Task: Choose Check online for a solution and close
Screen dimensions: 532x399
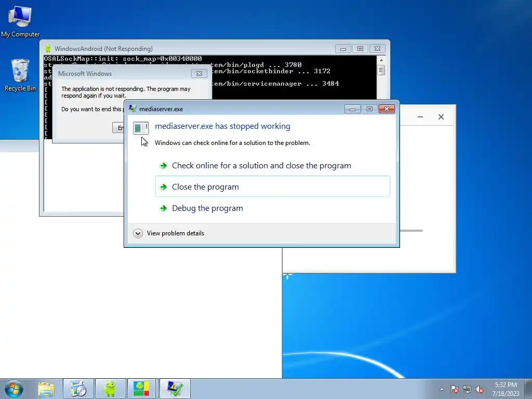Action: 272,166
